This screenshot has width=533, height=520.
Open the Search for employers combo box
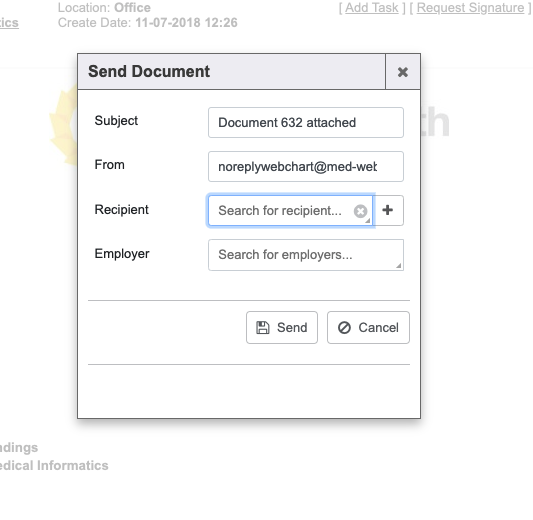306,255
